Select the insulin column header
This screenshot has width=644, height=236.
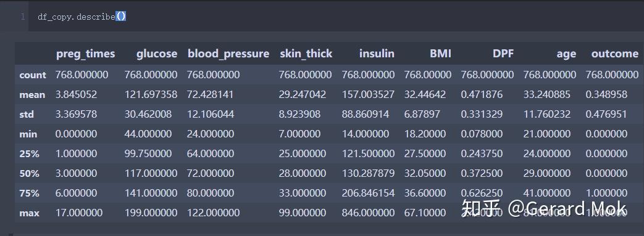coord(377,54)
